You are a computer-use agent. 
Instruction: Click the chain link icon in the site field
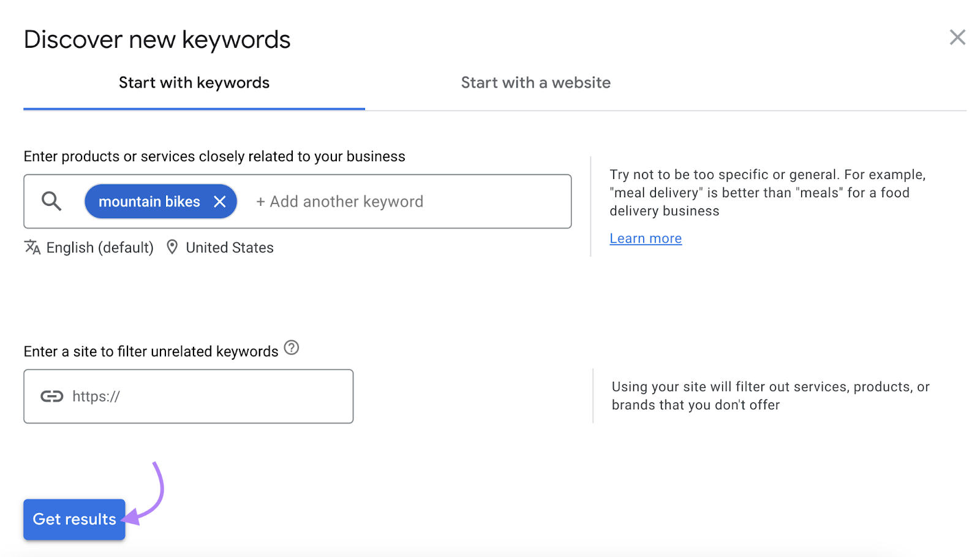click(52, 396)
